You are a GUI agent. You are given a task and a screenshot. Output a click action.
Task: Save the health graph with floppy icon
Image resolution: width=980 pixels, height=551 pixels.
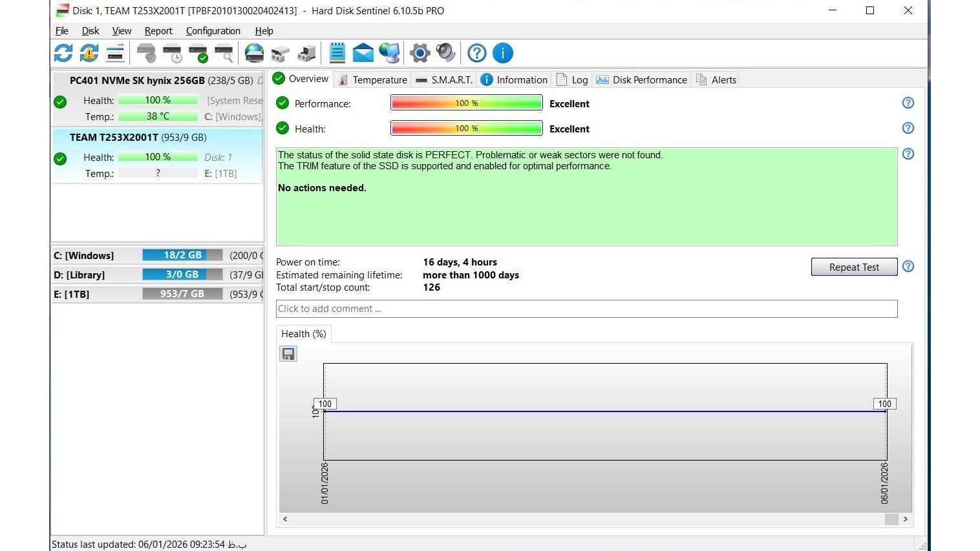[x=288, y=354]
